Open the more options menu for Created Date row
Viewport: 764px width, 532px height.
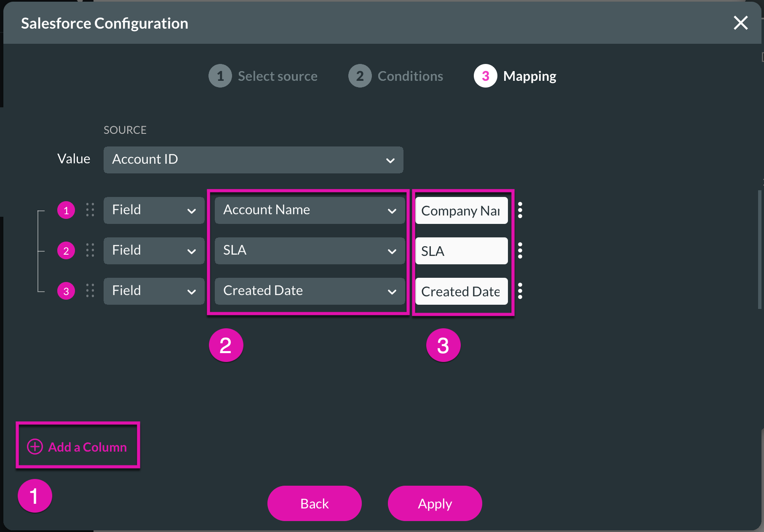[520, 291]
